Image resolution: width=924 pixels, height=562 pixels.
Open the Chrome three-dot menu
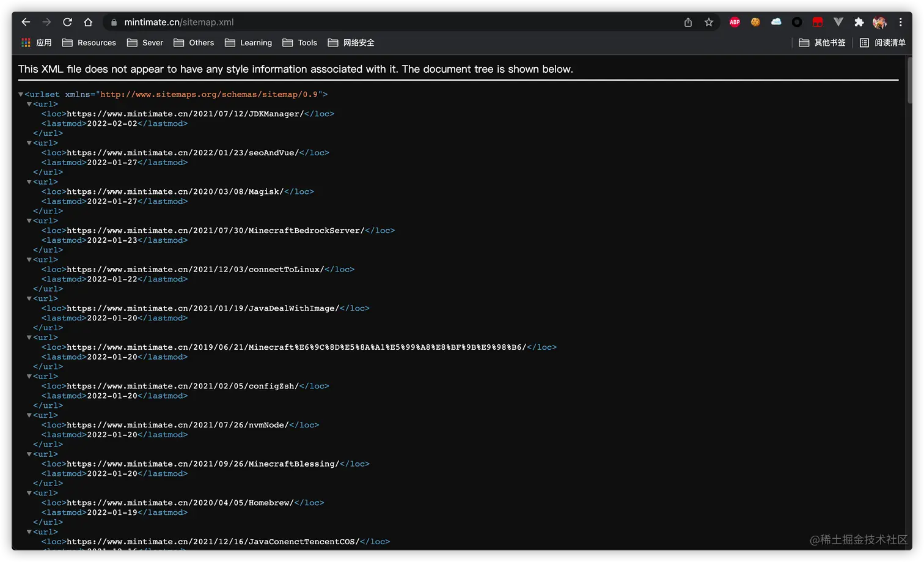coord(901,22)
